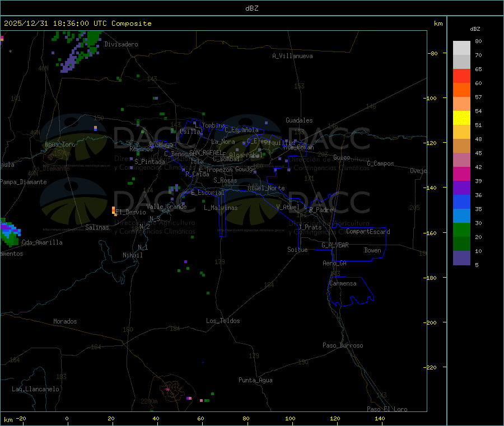
Task: Select the red 60 dBZ legend swatch
Action: pos(461,76)
